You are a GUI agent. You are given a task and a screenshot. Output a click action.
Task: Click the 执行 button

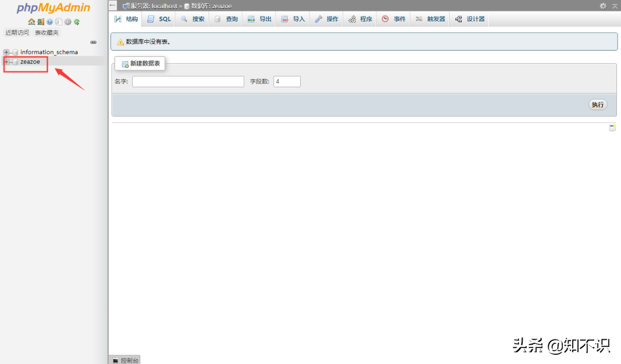(597, 105)
